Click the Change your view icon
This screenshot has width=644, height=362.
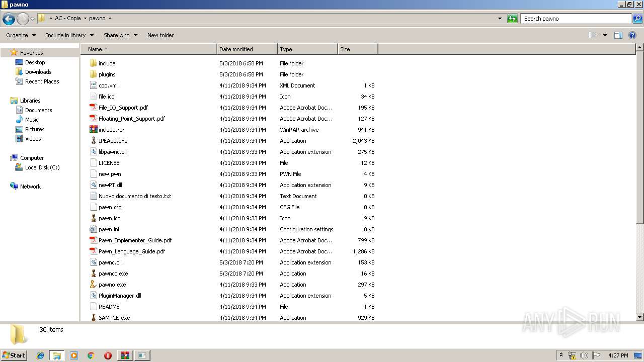[x=593, y=35]
